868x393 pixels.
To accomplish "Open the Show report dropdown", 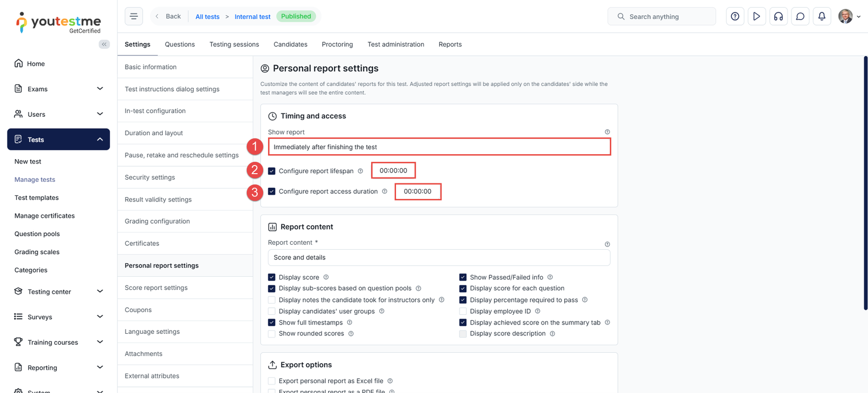I will coord(439,147).
